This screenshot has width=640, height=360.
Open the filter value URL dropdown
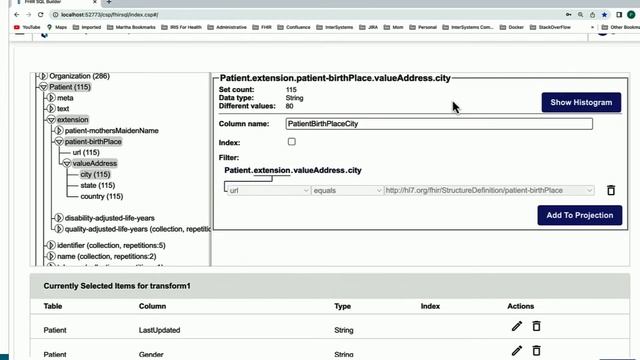[489, 191]
